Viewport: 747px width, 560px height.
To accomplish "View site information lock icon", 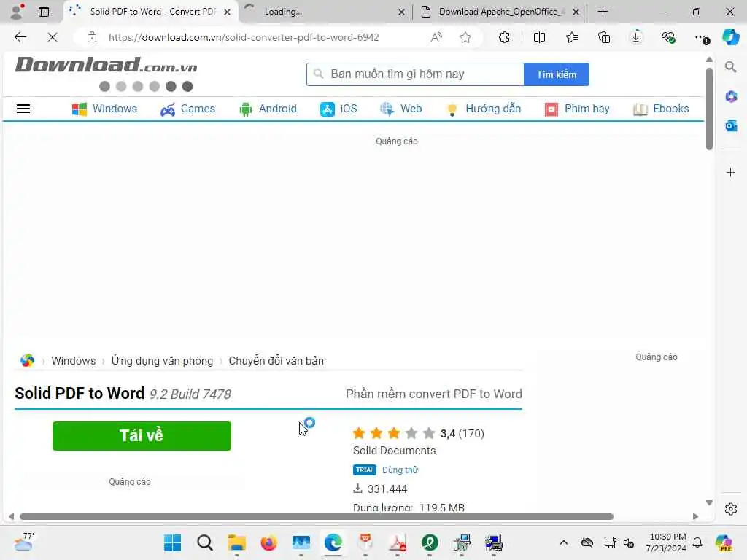I will click(91, 37).
